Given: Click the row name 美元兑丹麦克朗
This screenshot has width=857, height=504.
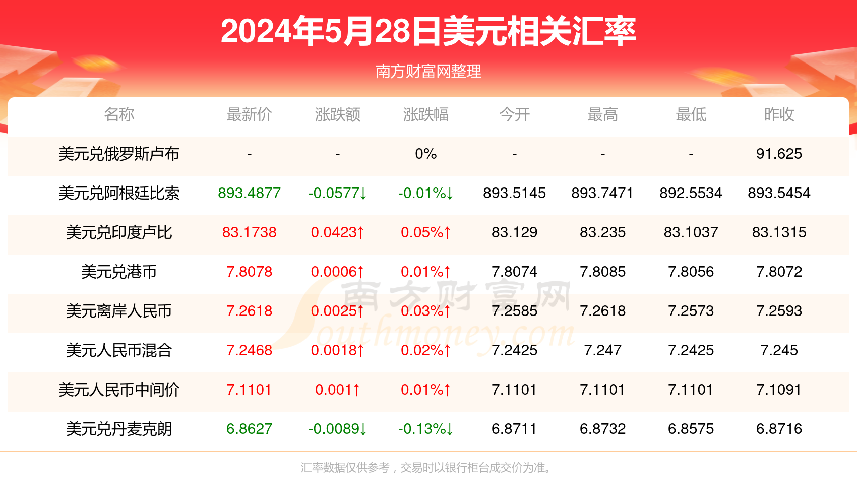Looking at the screenshot, I should (119, 429).
